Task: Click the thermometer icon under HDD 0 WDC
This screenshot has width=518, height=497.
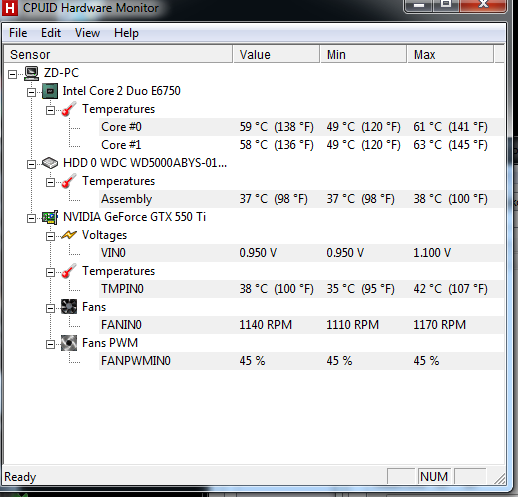Action: (x=69, y=181)
